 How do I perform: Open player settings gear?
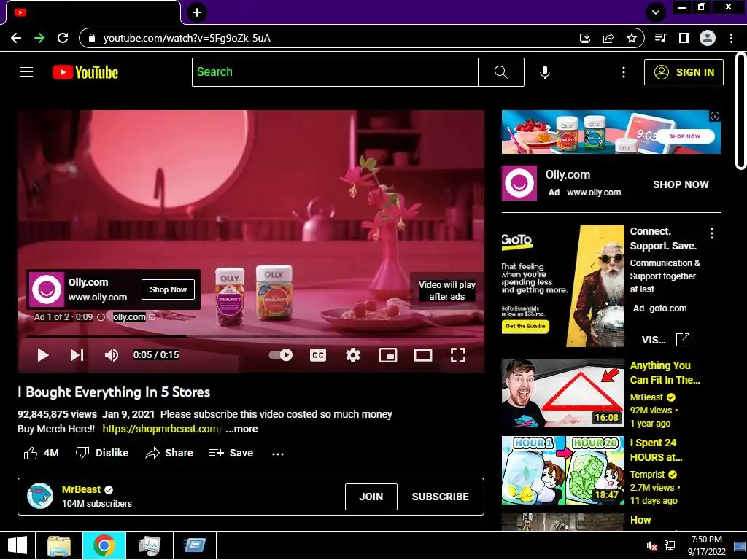353,355
